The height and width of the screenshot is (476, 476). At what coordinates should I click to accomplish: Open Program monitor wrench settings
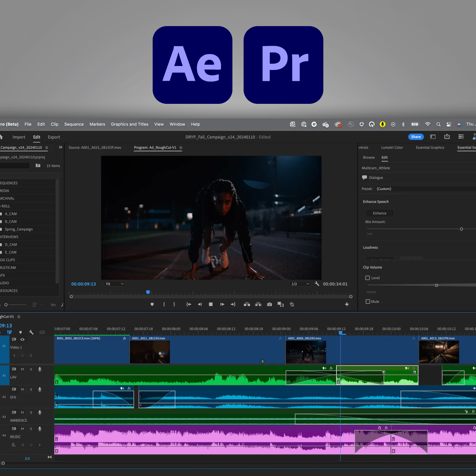(x=317, y=284)
